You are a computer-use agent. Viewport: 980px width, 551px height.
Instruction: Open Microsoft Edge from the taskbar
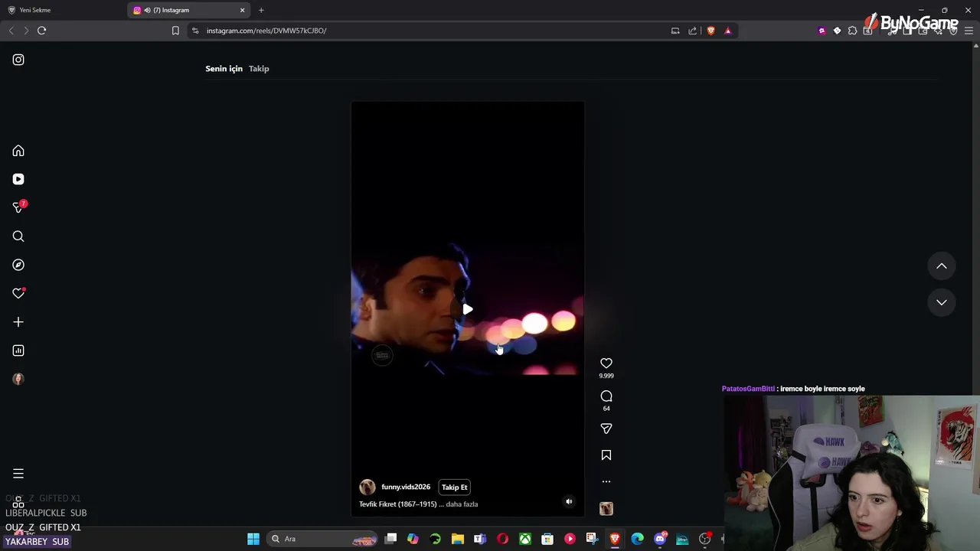tap(638, 539)
